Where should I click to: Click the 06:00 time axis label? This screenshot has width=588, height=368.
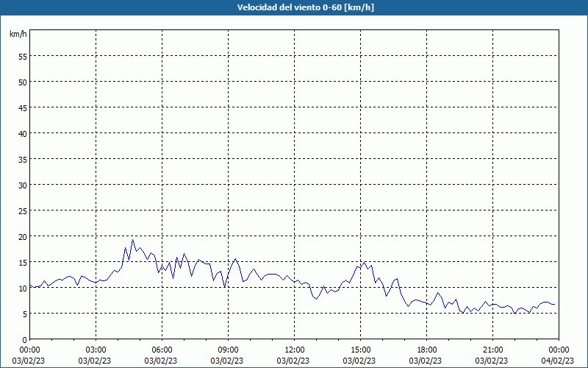coord(162,350)
